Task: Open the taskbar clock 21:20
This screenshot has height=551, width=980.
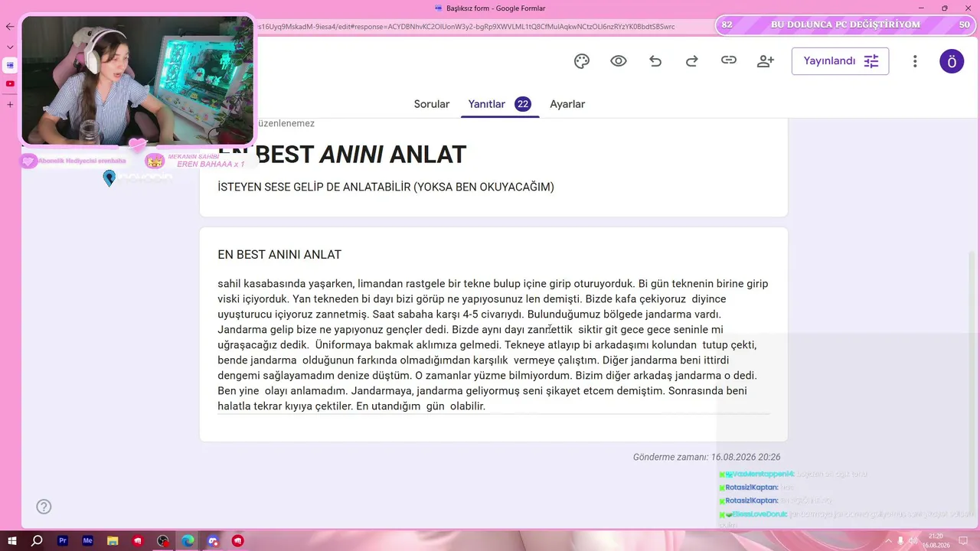Action: (935, 541)
